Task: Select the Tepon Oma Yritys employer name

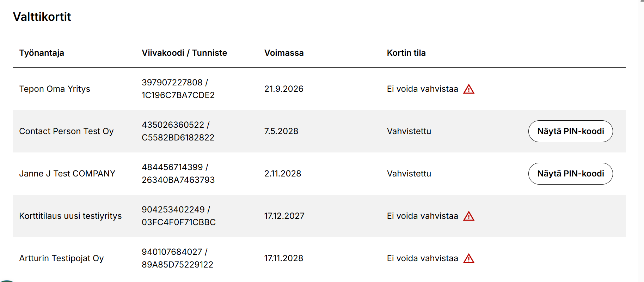Action: click(x=55, y=89)
